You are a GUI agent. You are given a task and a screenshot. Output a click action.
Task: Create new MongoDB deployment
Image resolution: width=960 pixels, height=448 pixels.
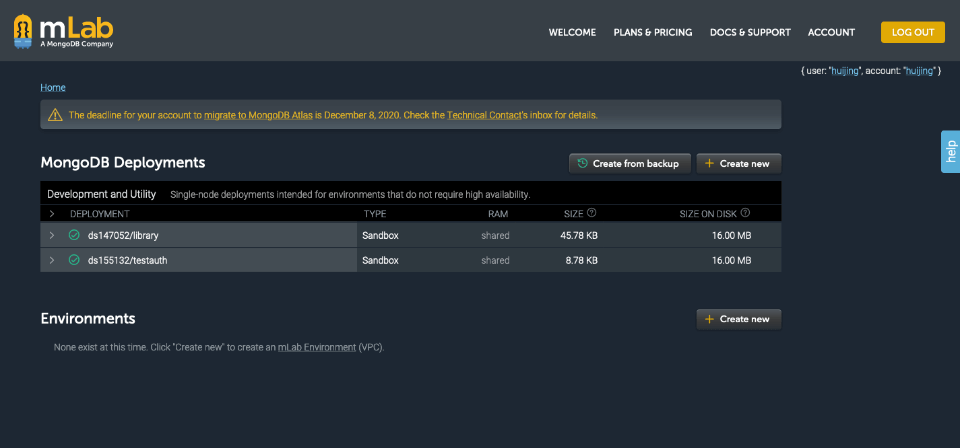738,163
